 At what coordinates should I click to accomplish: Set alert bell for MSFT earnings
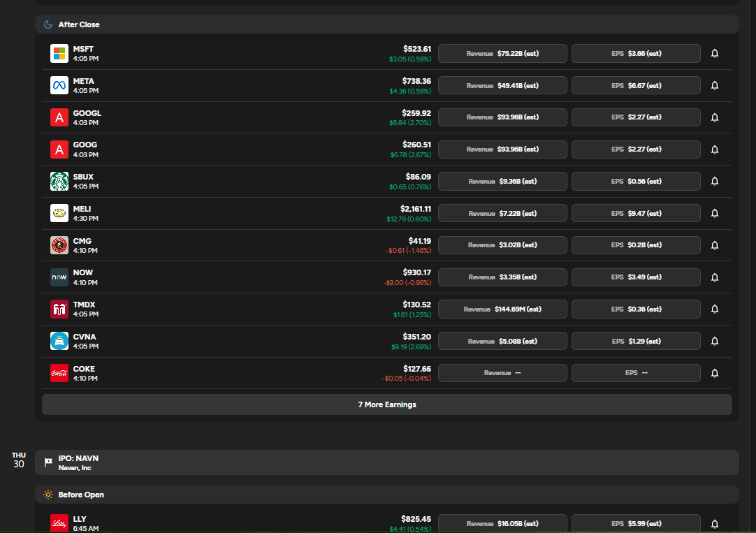tap(715, 54)
